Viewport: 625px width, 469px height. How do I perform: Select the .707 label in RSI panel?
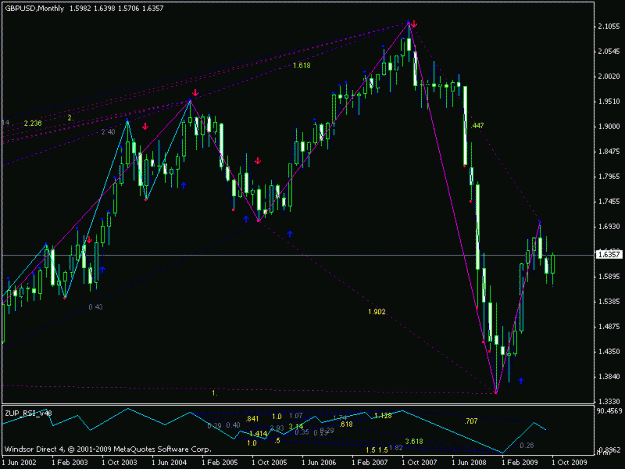[x=471, y=421]
